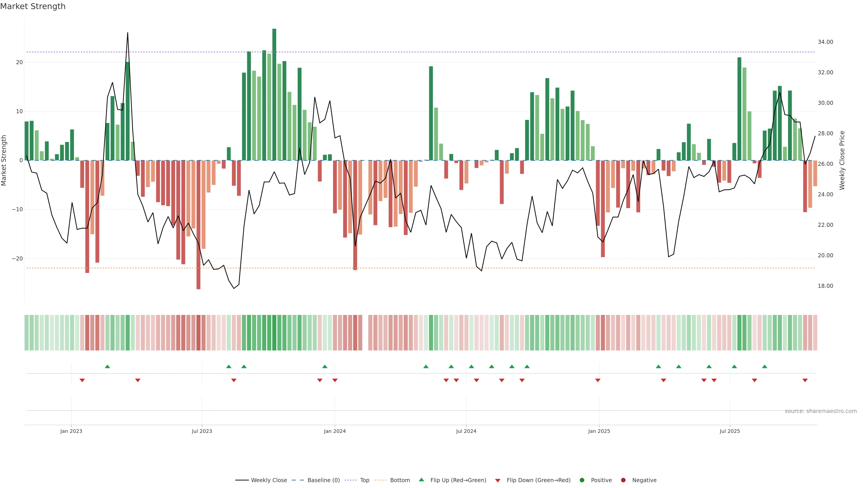Image resolution: width=868 pixels, height=488 pixels.
Task: Click the tallest green market strength bar
Action: pyautogui.click(x=274, y=94)
